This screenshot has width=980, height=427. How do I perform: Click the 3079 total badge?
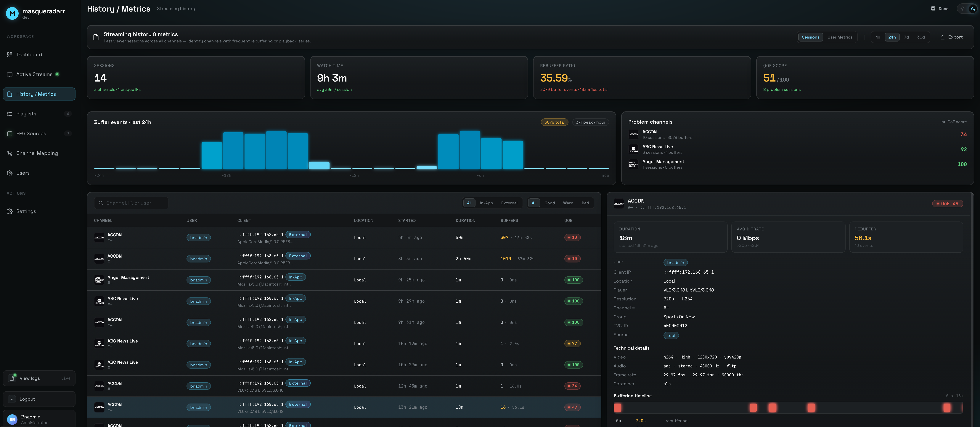click(x=554, y=122)
